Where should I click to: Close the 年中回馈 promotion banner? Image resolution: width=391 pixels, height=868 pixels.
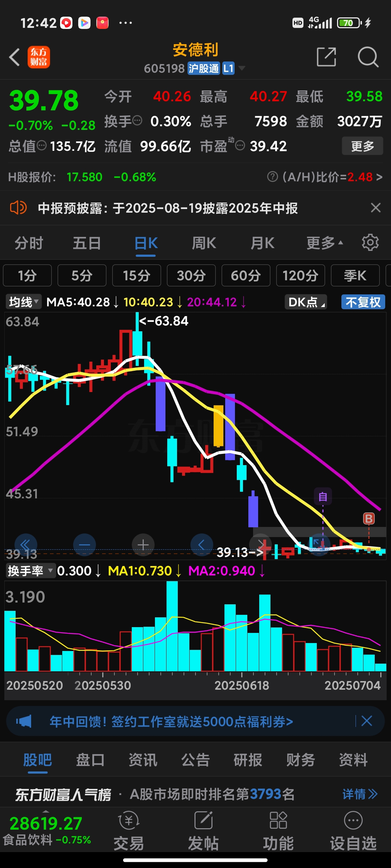tap(367, 721)
